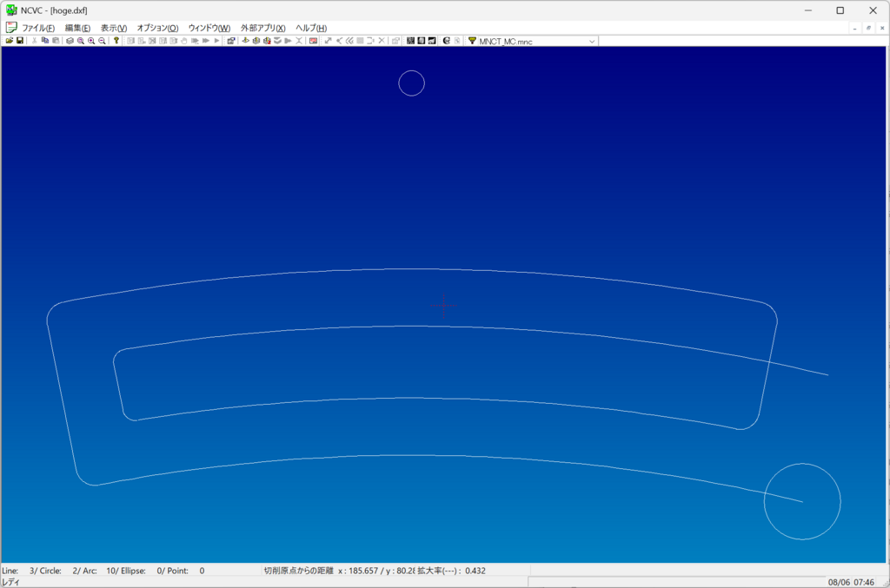The width and height of the screenshot is (890, 588).
Task: Select the zoom window magnifier icon
Action: [x=81, y=41]
